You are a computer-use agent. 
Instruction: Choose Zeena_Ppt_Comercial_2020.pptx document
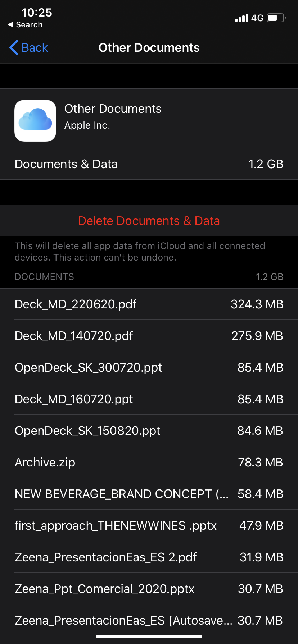click(x=149, y=589)
